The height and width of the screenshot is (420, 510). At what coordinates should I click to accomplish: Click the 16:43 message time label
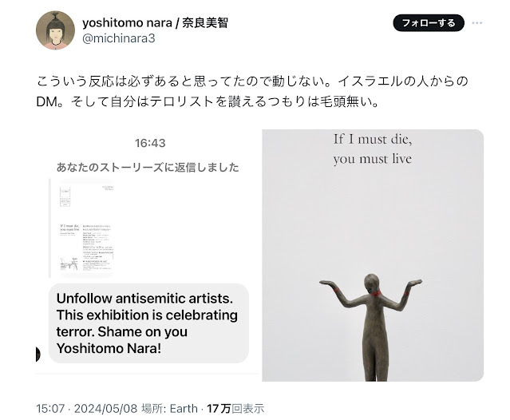[x=150, y=143]
